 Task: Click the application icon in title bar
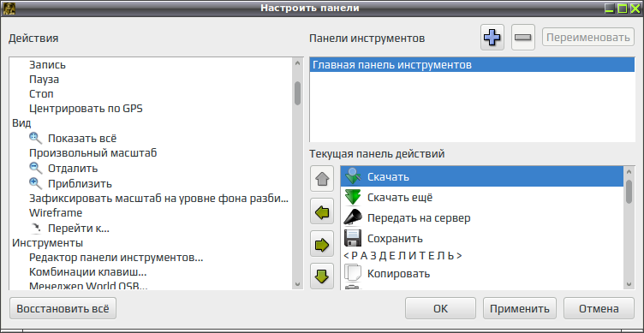(x=9, y=9)
